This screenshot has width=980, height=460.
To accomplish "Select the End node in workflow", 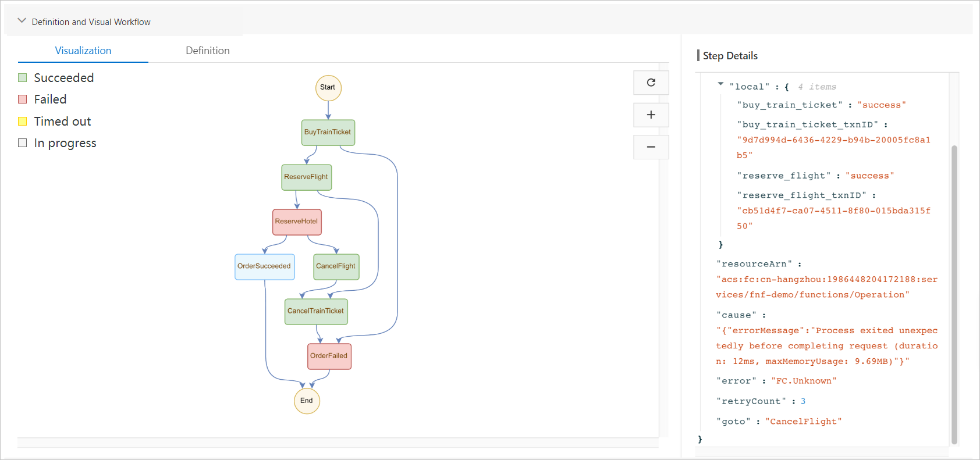I will click(307, 401).
